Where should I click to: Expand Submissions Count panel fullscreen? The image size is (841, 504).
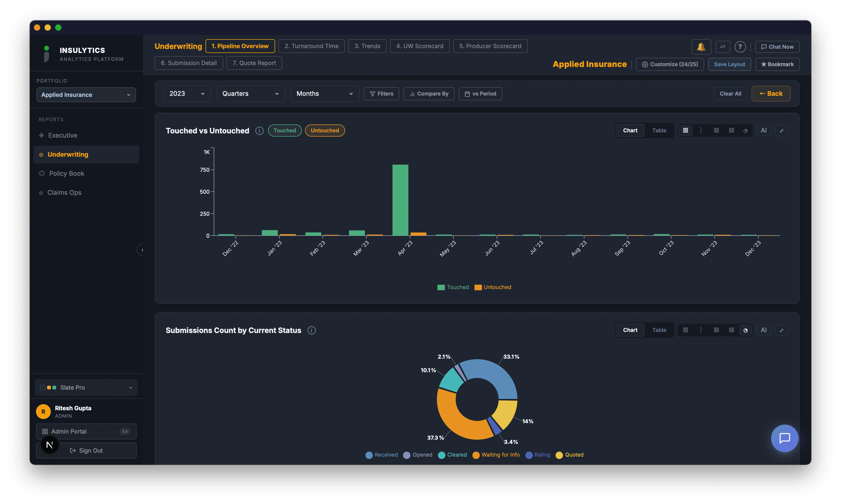pyautogui.click(x=781, y=330)
